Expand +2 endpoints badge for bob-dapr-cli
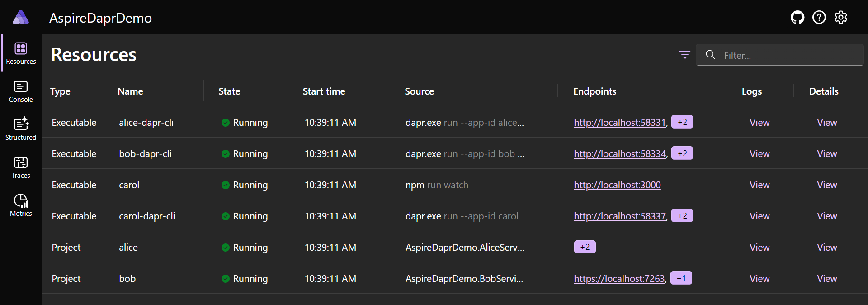This screenshot has height=305, width=868. pos(682,153)
